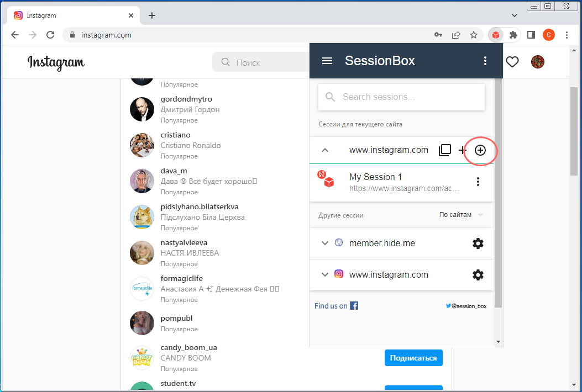The image size is (582, 392).
Task: Open student.tv profile
Action: coord(178,384)
